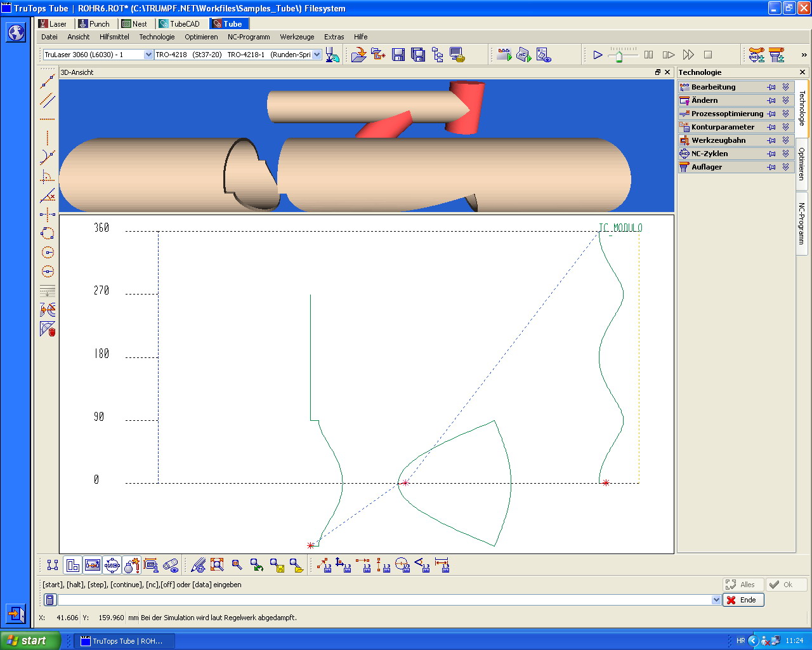Image resolution: width=812 pixels, height=650 pixels.
Task: Toggle the part outline view button
Action: pos(73,565)
